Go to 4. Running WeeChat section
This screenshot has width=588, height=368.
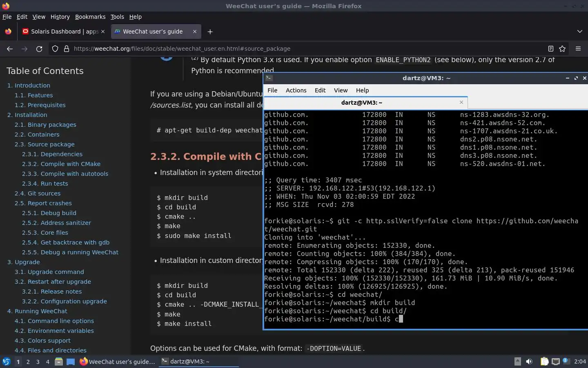click(x=37, y=311)
